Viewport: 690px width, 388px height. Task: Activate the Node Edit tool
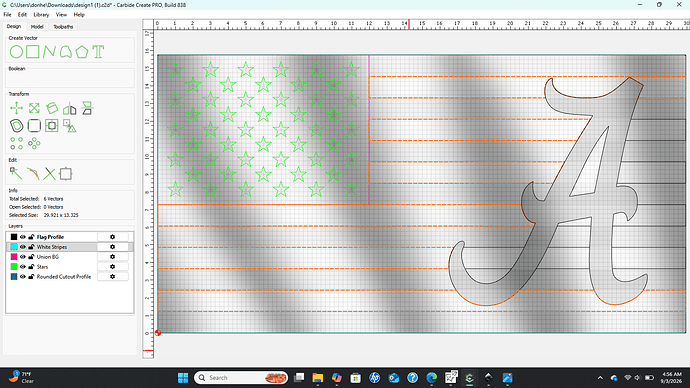(16, 174)
